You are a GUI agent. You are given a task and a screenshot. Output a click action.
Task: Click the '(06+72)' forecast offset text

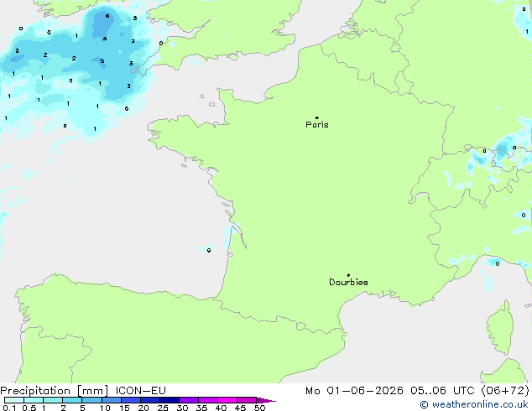point(505,391)
